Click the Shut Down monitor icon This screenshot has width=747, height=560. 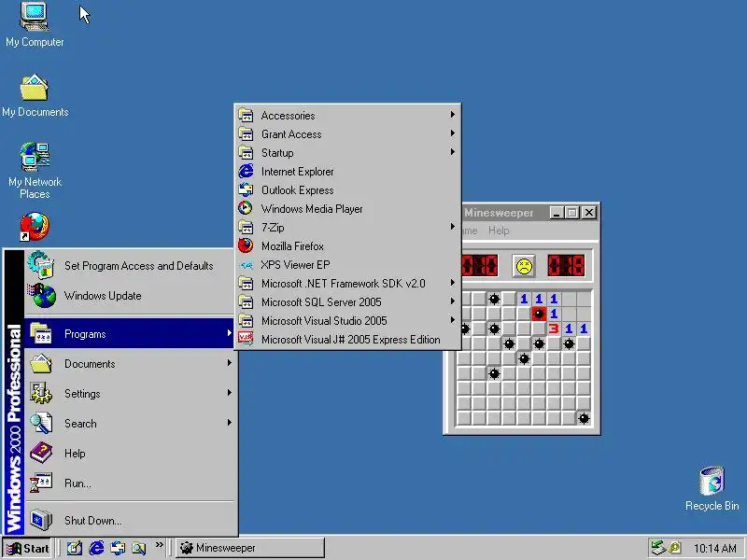[x=41, y=520]
